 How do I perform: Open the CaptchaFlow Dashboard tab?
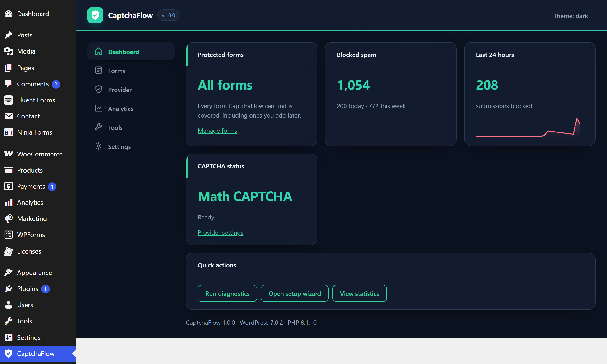[x=131, y=51]
